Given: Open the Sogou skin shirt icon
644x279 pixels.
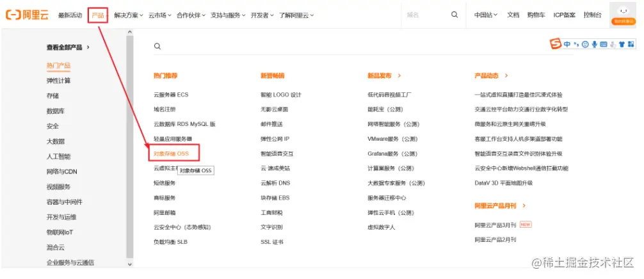Looking at the screenshot, I should (622, 44).
